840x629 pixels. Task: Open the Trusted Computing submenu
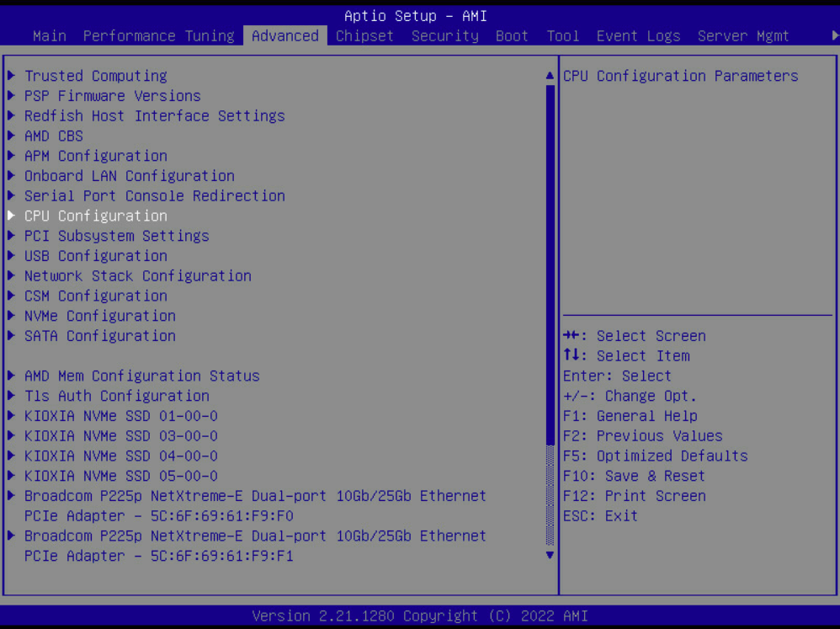point(95,76)
